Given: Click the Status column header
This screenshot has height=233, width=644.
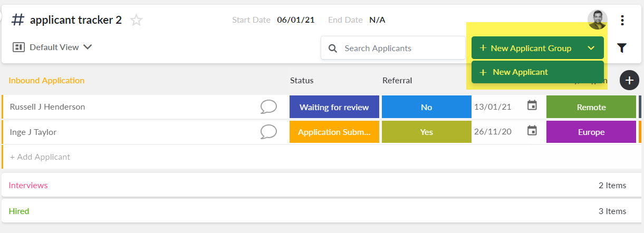Looking at the screenshot, I should (302, 80).
